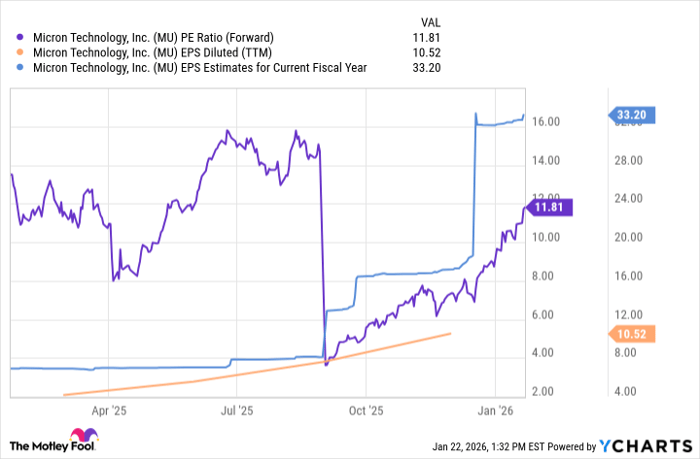
Task: Click the blue EPS Estimates legend dot
Action: click(x=20, y=68)
